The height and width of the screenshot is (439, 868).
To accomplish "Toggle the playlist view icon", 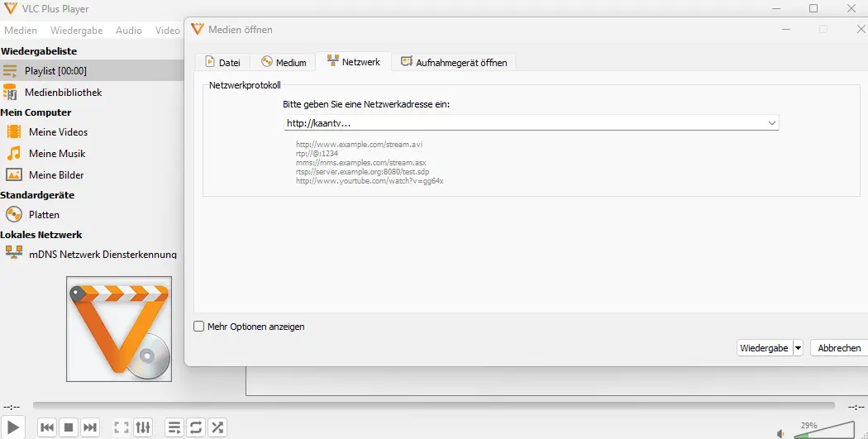I will (x=174, y=427).
